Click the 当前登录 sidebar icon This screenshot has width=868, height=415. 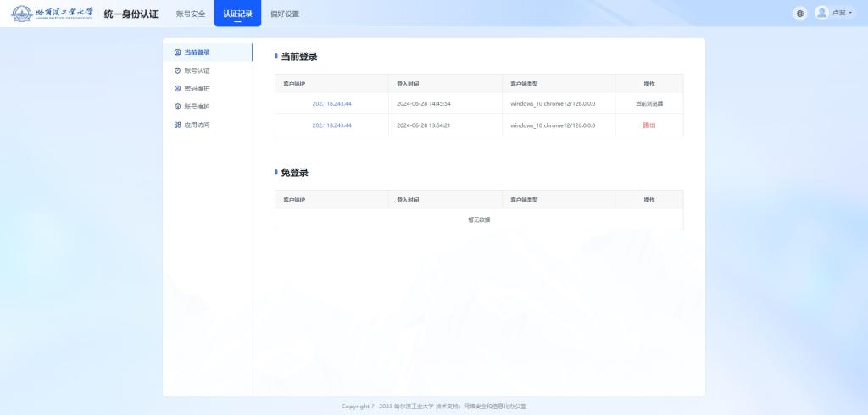[x=177, y=53]
